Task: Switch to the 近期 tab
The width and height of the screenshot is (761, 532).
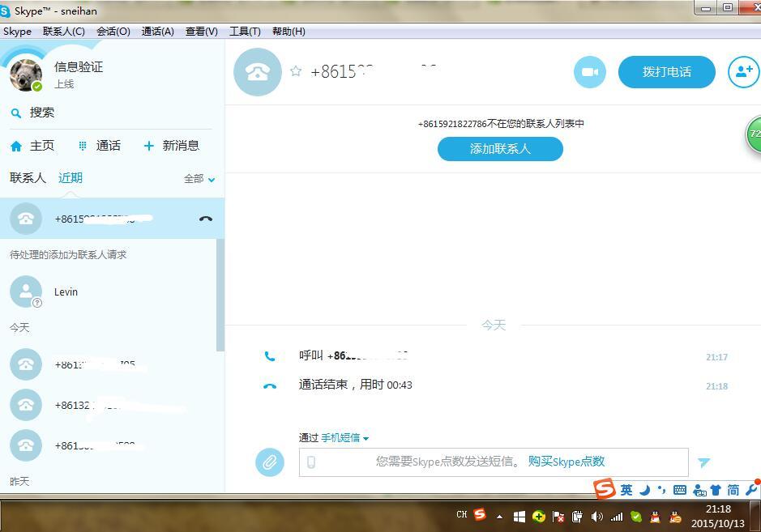Action: click(x=71, y=178)
